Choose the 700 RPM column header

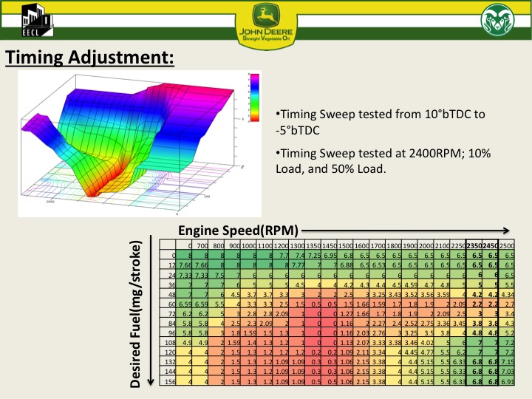tap(202, 245)
